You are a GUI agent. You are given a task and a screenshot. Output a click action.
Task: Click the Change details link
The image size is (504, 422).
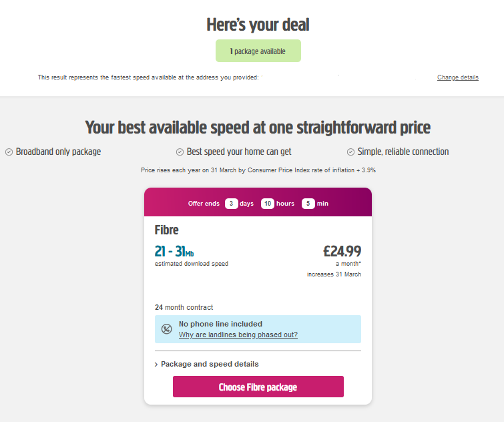457,77
